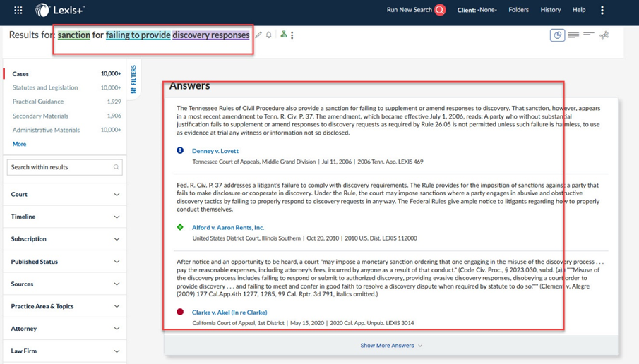Expand the Sources filter
This screenshot has width=639, height=364.
(65, 284)
